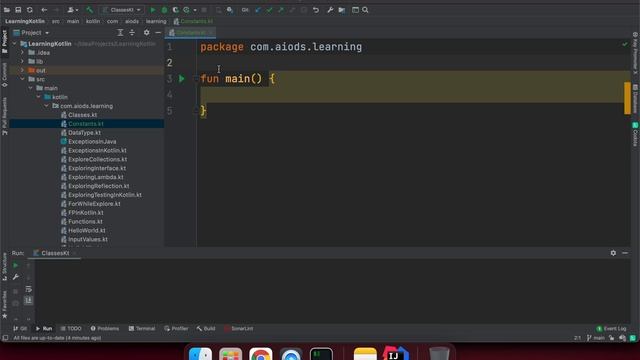Open the Project view dropdown

31,33
